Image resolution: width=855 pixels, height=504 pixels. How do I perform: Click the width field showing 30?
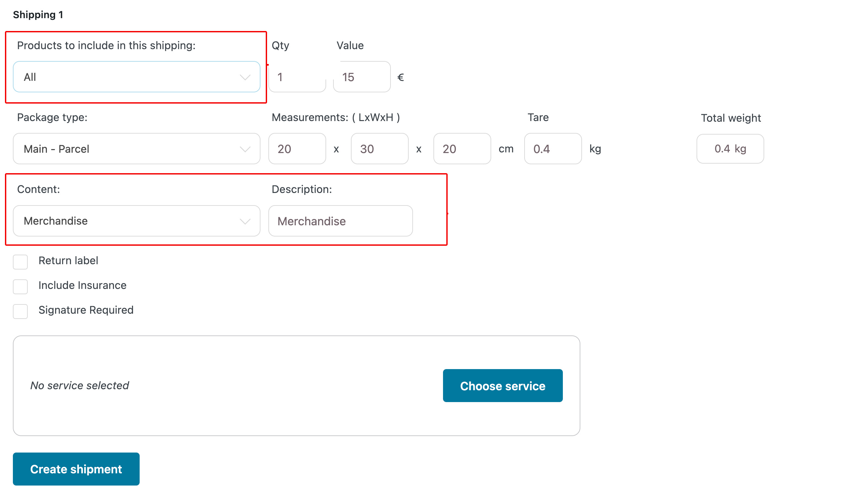[x=380, y=149]
